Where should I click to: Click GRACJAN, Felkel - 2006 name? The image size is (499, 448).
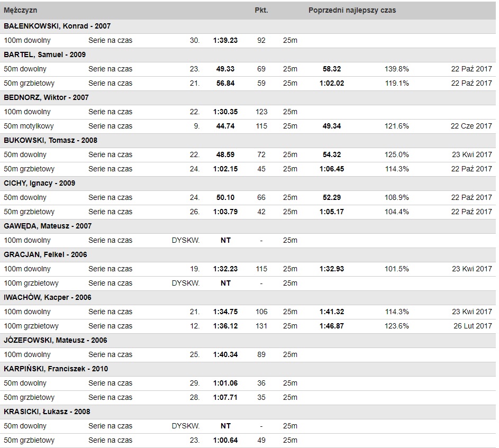[x=46, y=254]
